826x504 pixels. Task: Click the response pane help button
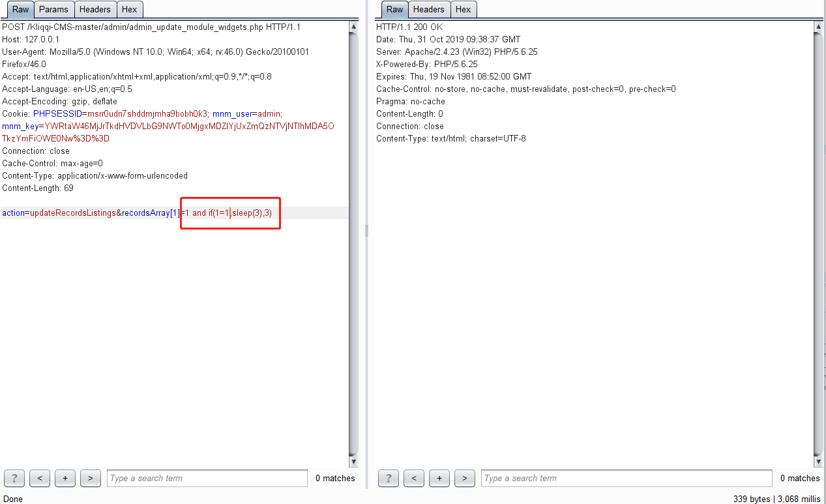389,478
